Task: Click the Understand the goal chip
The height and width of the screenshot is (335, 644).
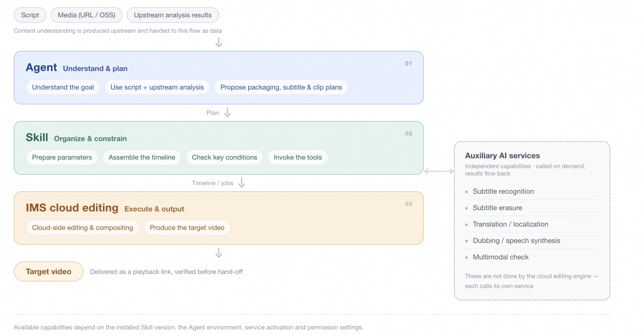Action: [63, 87]
